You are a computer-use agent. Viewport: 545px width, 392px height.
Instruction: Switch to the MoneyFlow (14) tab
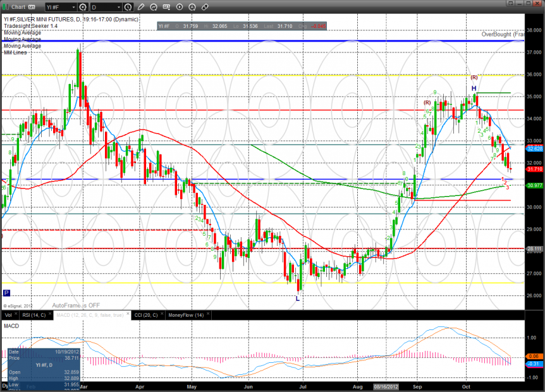tap(186, 315)
